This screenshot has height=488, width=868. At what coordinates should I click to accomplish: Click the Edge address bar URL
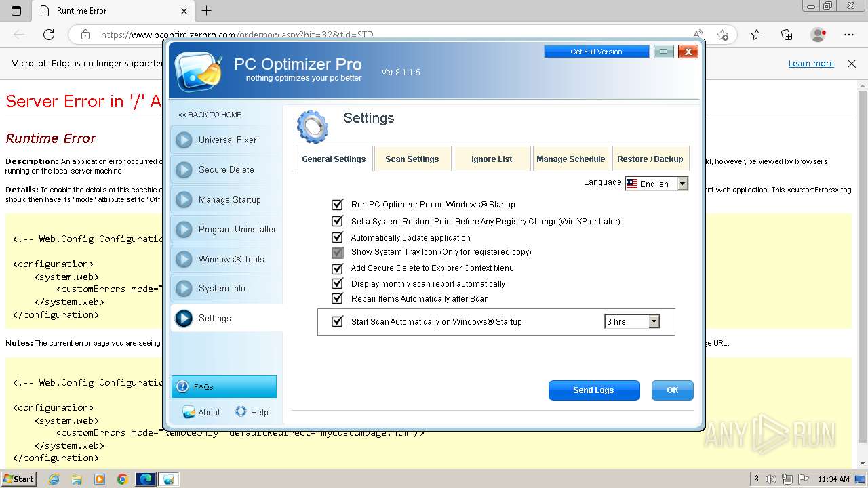[x=237, y=35]
